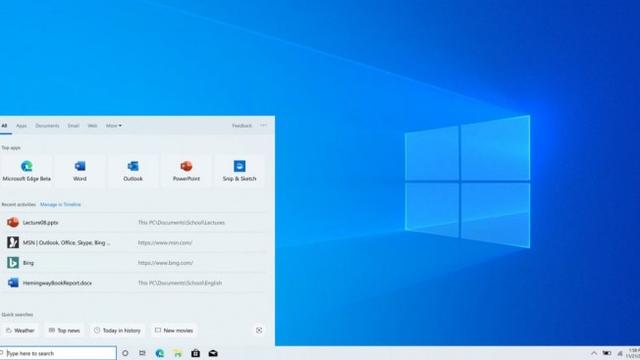Open Snip & Sketch from top apps
The image size is (640, 360).
(x=240, y=171)
